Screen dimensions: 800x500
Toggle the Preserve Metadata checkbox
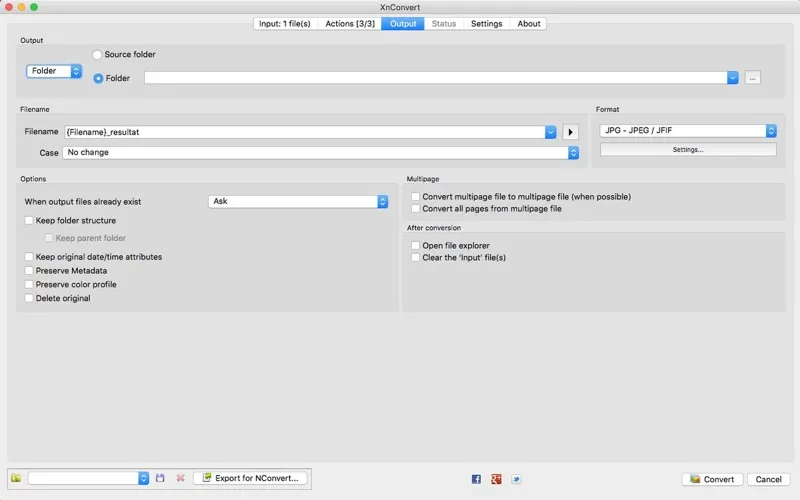tap(29, 271)
